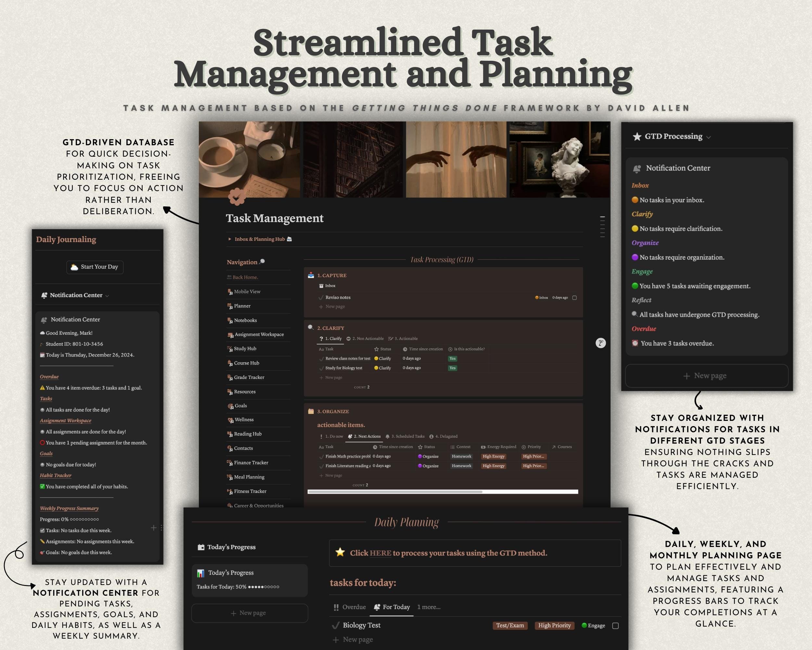812x650 pixels.
Task: Click the heart badge icon above Task Management title
Action: 237,197
